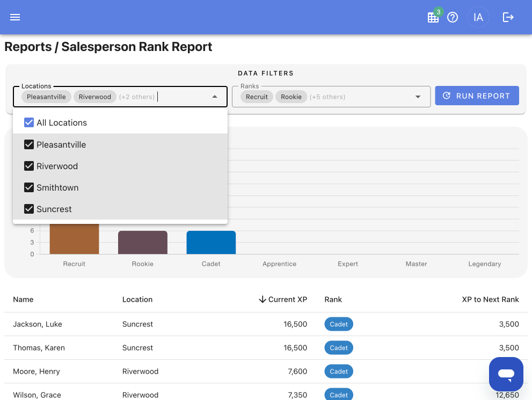Click the logout icon

(x=508, y=17)
